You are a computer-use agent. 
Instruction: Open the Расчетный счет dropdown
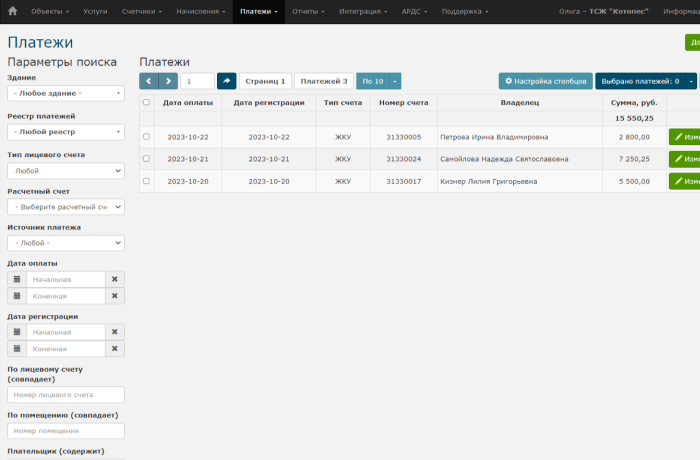click(66, 207)
